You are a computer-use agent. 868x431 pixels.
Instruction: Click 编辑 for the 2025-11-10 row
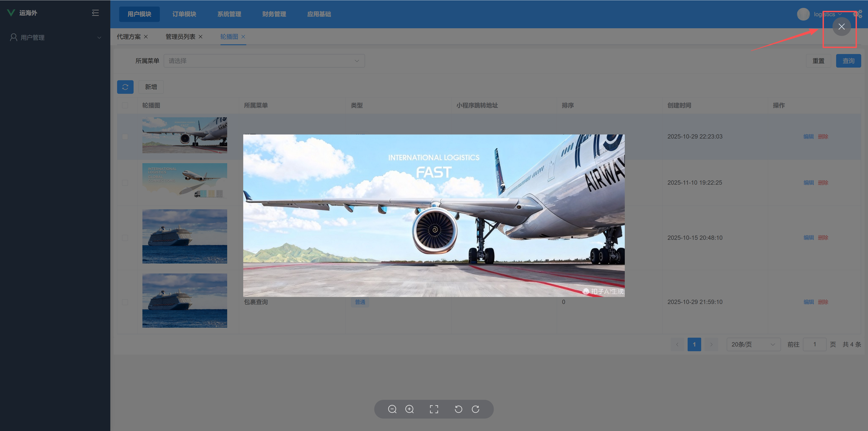click(x=808, y=183)
